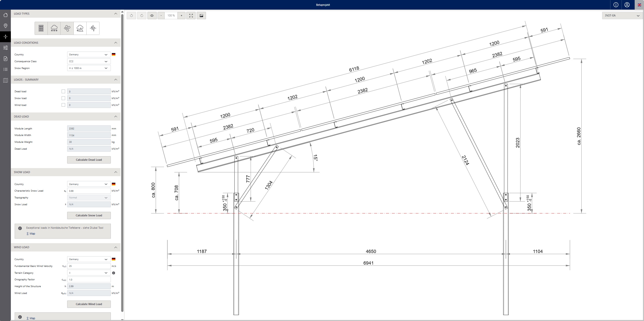Open the Topography dropdown

coord(89,198)
